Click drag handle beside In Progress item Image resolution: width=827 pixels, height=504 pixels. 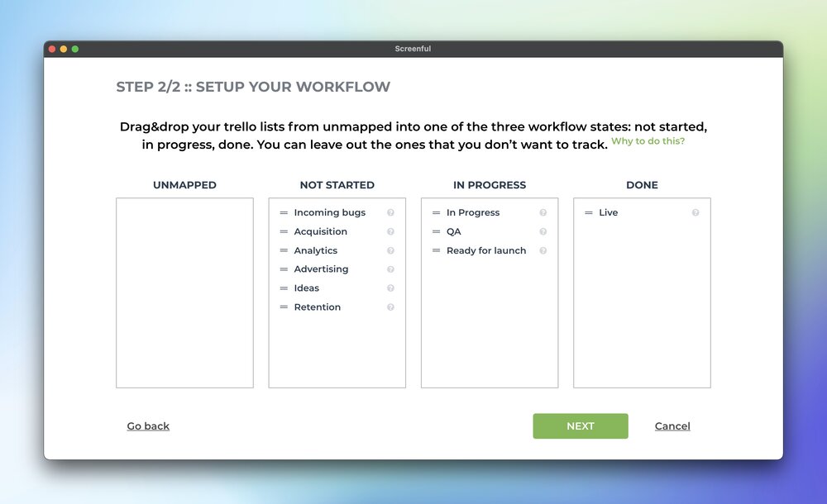tap(436, 213)
